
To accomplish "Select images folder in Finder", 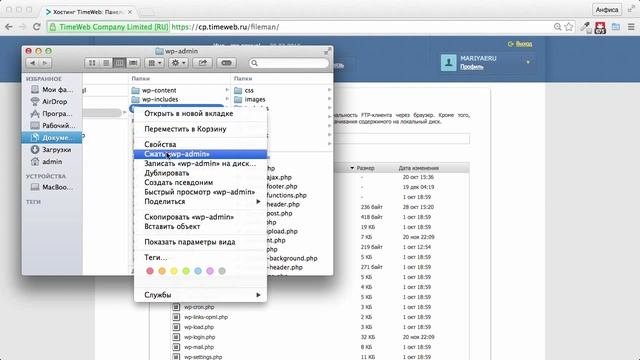I will pos(255,99).
